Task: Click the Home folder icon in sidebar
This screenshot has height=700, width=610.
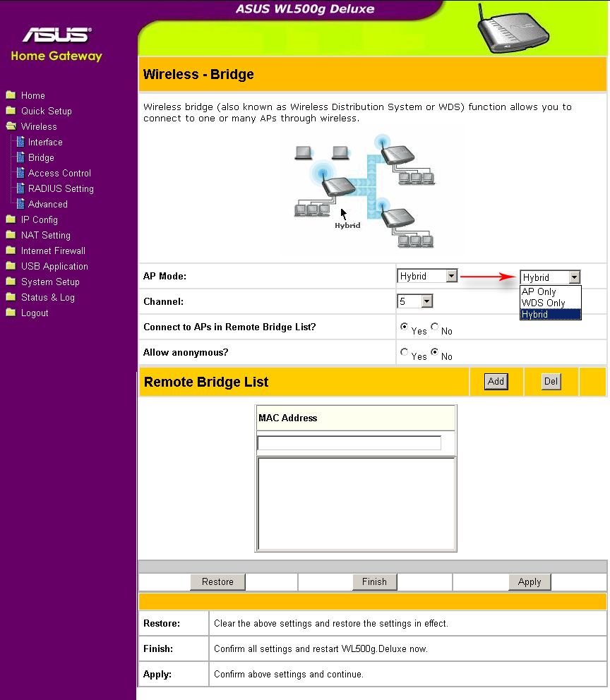Action: 11,95
